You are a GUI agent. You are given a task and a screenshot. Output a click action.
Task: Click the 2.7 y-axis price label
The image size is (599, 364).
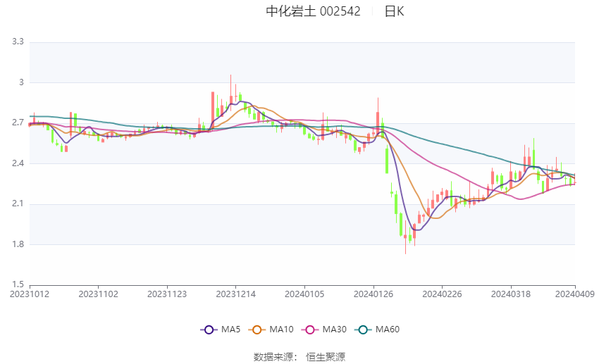coord(18,123)
